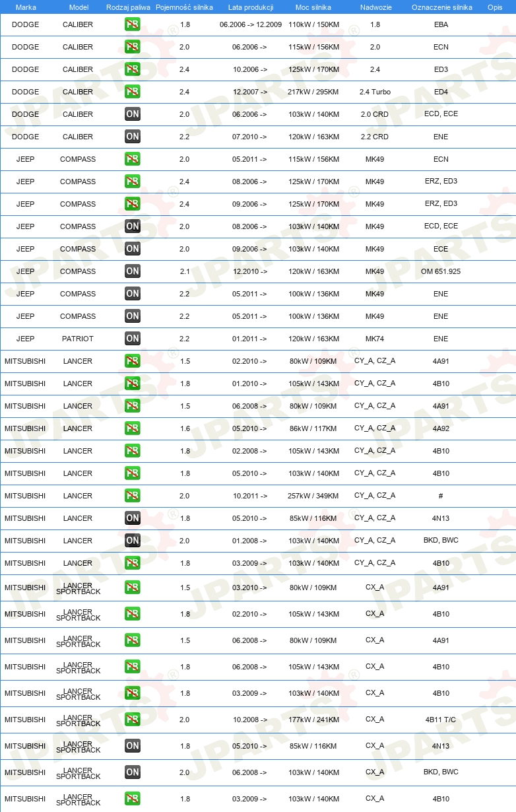The width and height of the screenshot is (516, 812).
Task: Click the power value 257kW / 349KM
Action: pos(314,496)
